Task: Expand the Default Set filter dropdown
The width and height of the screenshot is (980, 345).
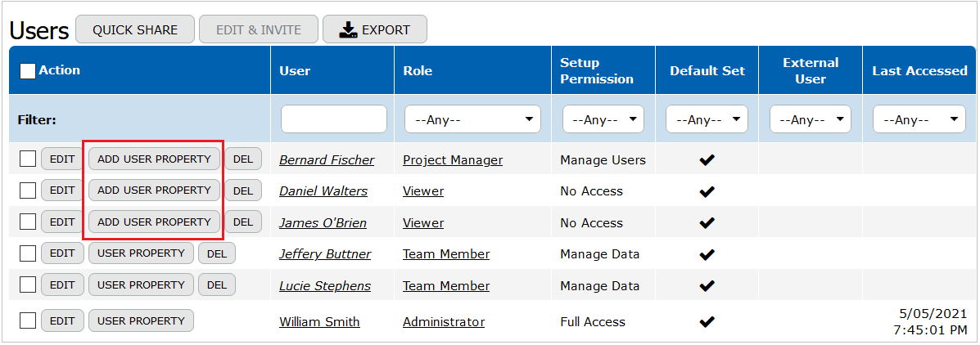Action: 707,119
